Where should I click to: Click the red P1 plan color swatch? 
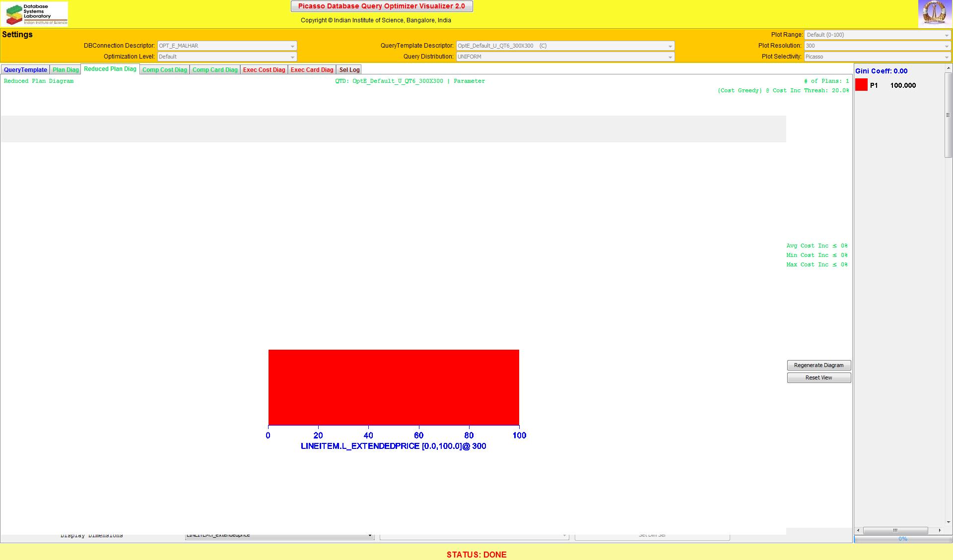point(861,85)
